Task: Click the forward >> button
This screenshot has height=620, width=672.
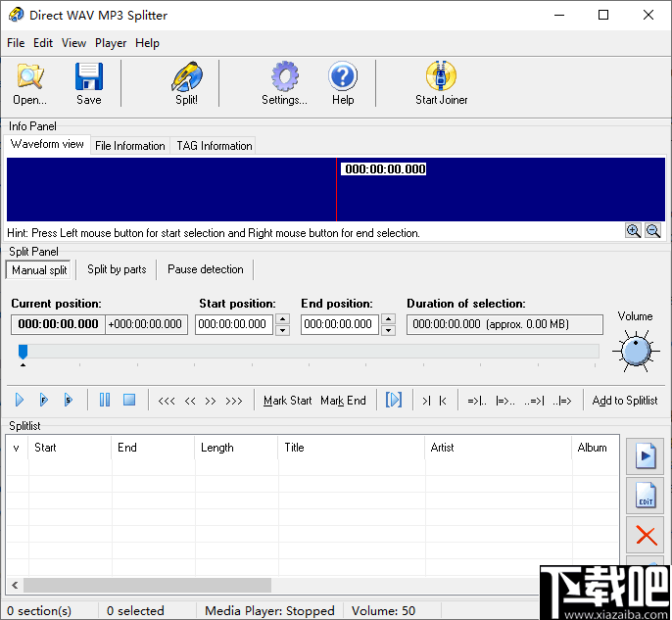Action: point(210,401)
